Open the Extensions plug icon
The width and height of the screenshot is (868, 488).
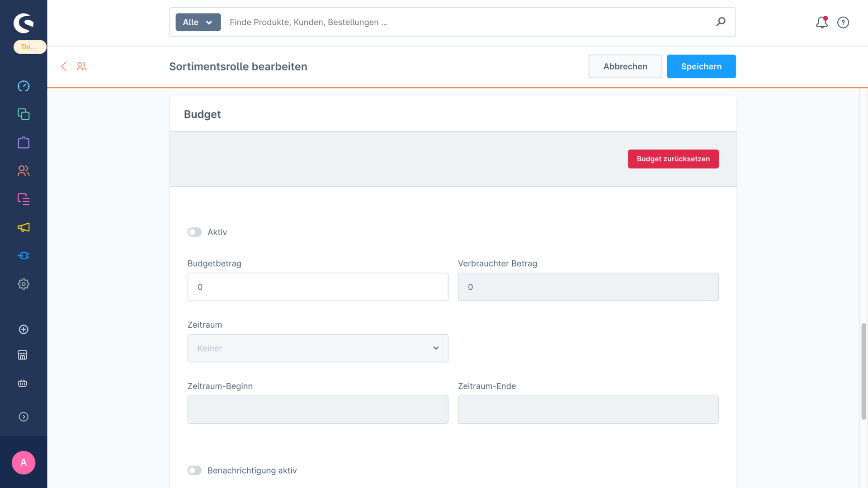click(24, 256)
